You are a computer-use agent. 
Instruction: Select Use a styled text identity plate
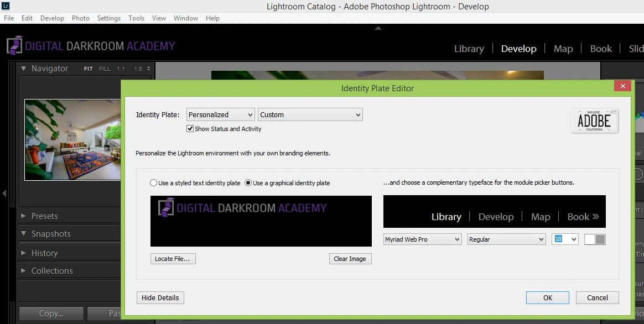(x=154, y=183)
